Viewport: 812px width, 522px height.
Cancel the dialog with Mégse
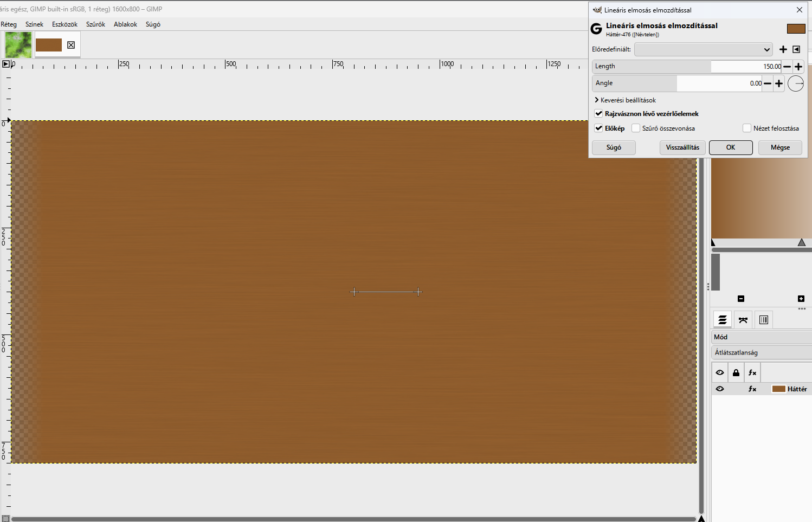click(x=780, y=147)
